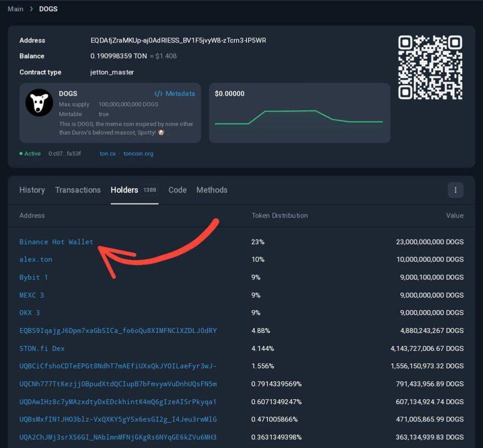Image resolution: width=483 pixels, height=448 pixels.
Task: Open the OKX 3 holder address
Action: (30, 313)
